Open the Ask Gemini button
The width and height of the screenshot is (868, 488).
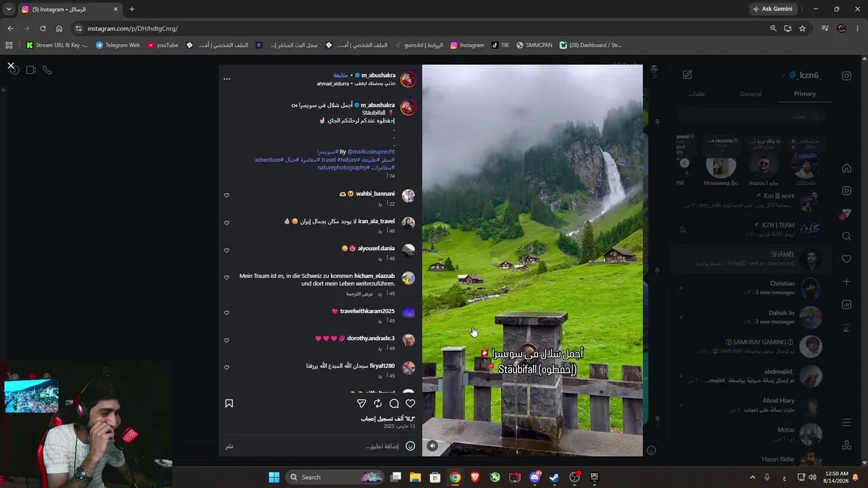point(772,9)
